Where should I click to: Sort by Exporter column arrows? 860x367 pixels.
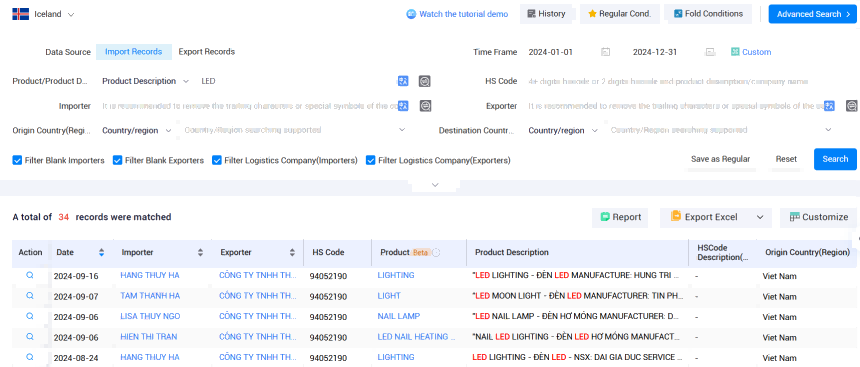[292, 252]
